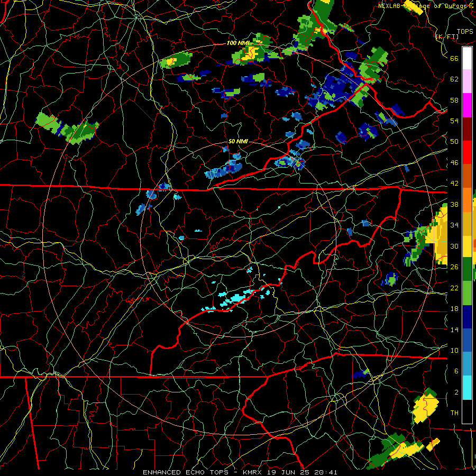Click the 100 NMI range ring label
Viewport: 476px width, 476px height.
click(x=237, y=43)
